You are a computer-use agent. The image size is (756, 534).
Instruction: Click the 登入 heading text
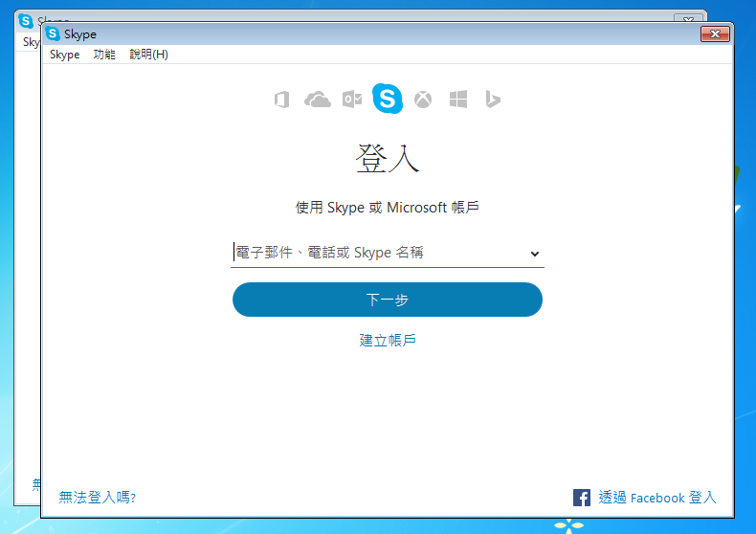tap(388, 158)
